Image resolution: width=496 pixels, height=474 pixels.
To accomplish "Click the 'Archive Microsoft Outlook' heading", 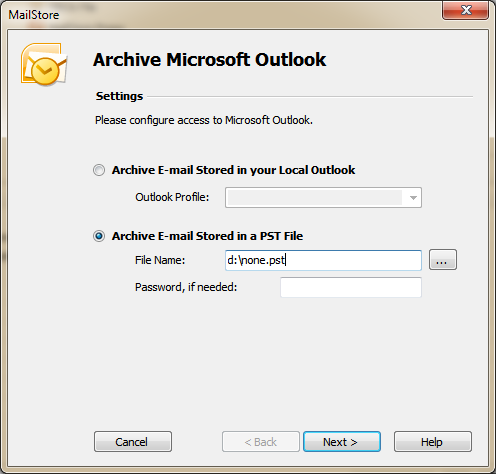I will (x=210, y=60).
